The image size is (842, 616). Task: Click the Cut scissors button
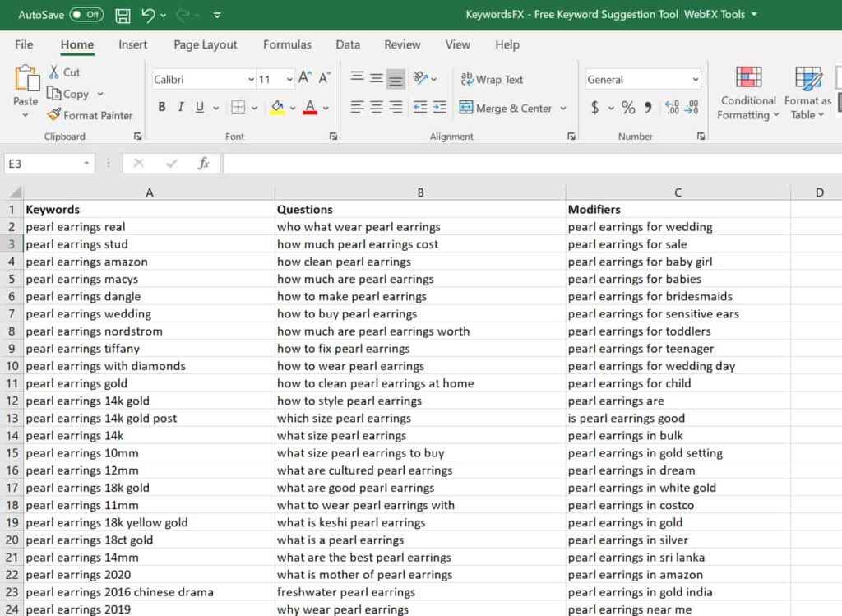64,72
